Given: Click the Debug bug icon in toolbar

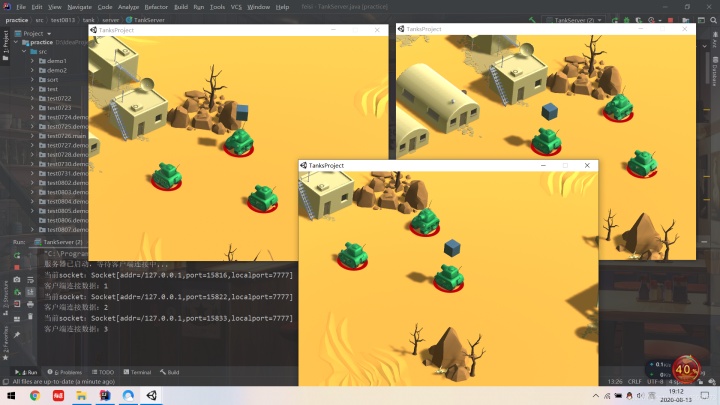Looking at the screenshot, I should [627, 20].
